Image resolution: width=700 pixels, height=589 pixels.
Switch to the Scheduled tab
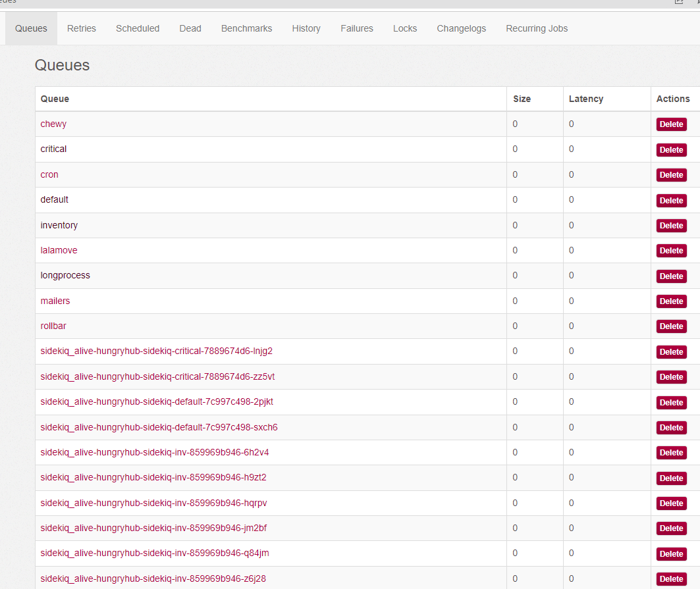[138, 28]
